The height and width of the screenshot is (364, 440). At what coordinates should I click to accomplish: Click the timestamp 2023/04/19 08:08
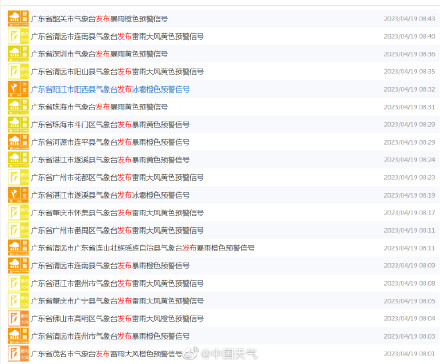[x=409, y=284]
